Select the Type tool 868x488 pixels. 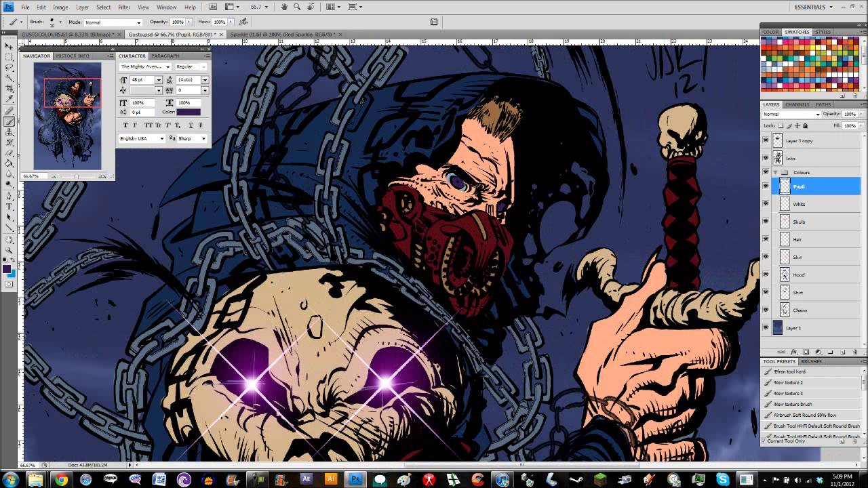[9, 207]
